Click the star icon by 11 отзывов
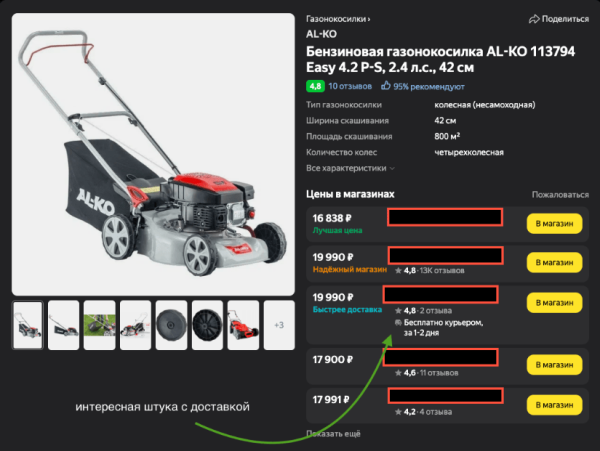The width and height of the screenshot is (600, 451). (x=398, y=373)
